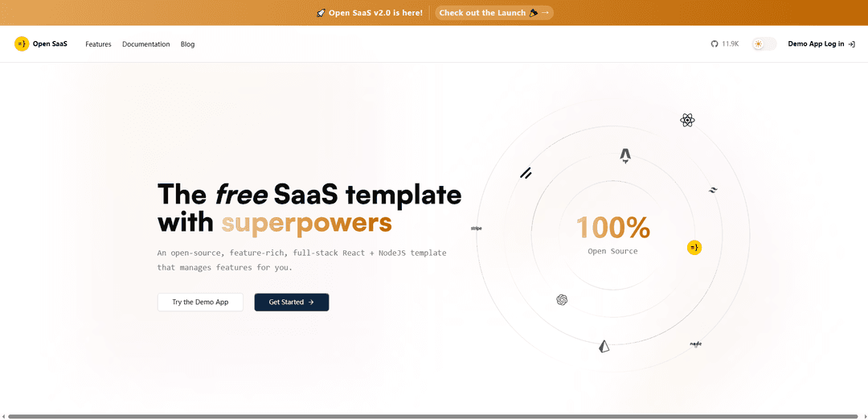Open the Blog link in navbar
Screen dimensions: 868x420
click(x=187, y=44)
